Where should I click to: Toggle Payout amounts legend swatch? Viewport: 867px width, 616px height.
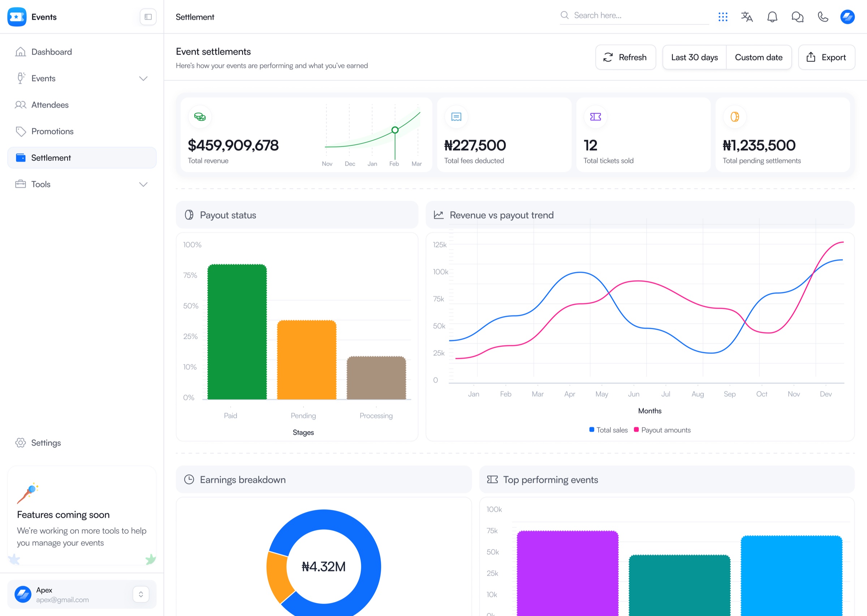point(636,430)
